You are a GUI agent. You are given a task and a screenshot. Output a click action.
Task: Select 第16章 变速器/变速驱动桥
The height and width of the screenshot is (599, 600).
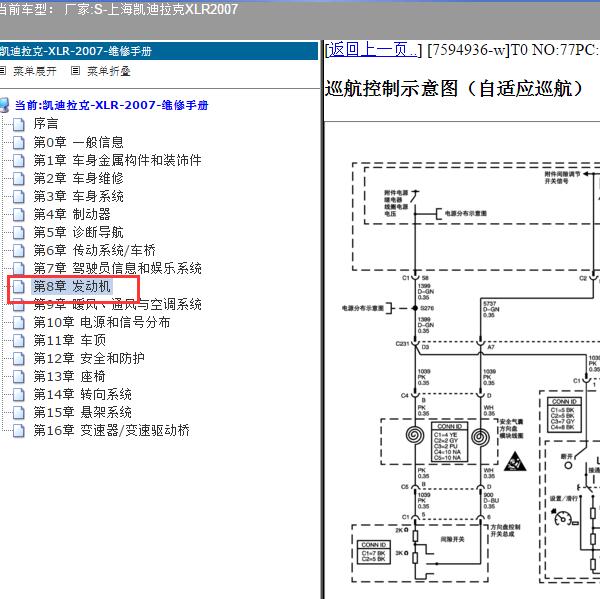click(x=111, y=430)
